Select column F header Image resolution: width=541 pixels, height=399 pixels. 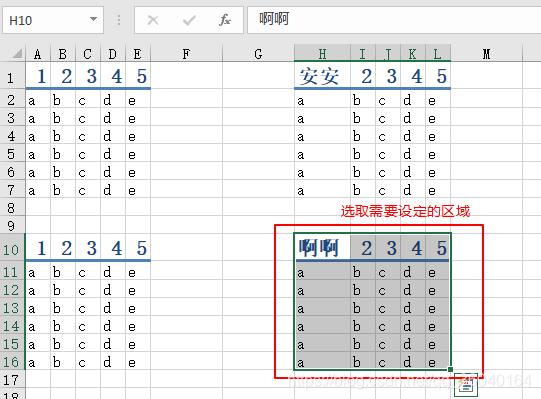[186, 54]
